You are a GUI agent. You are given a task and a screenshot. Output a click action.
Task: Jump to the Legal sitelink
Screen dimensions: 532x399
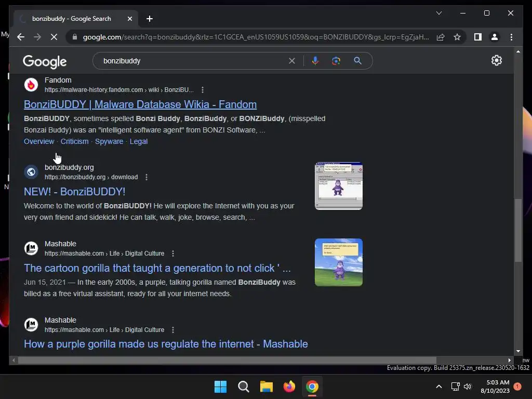pos(138,141)
